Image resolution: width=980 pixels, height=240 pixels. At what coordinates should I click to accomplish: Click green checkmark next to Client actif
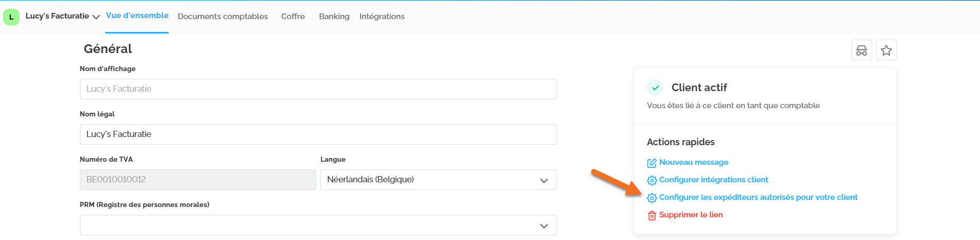[655, 88]
